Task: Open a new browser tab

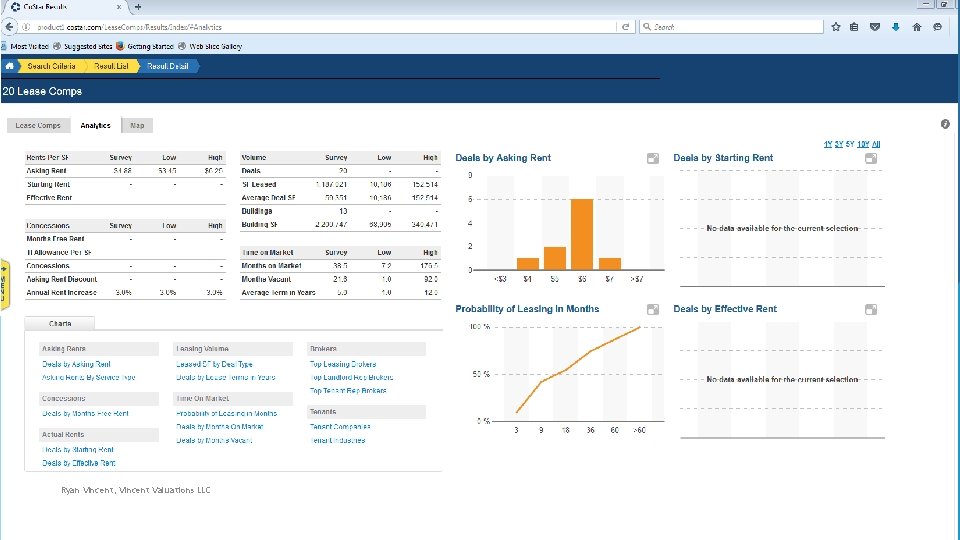Action: 138,7
